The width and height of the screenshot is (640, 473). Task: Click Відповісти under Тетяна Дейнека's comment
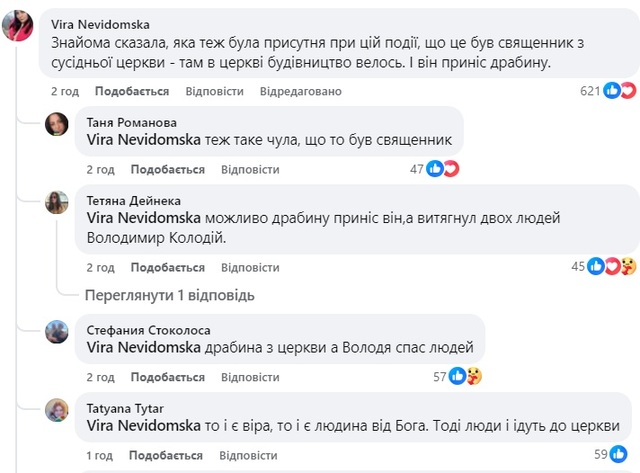click(250, 267)
